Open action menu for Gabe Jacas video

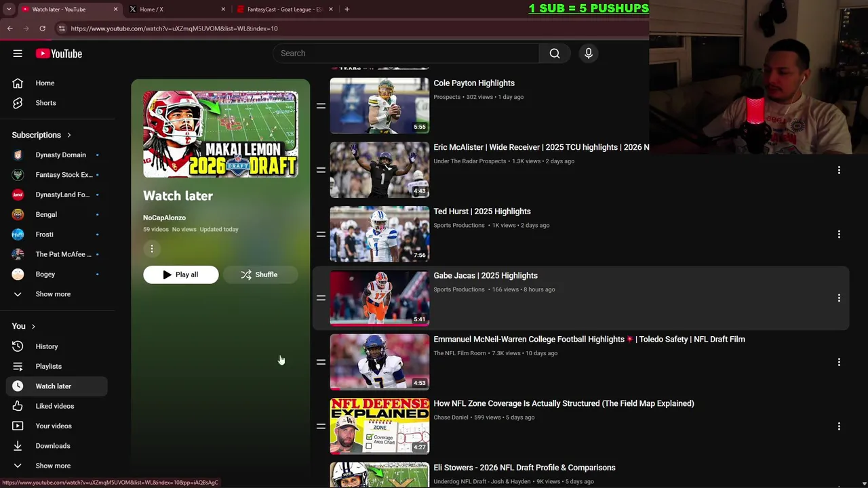[839, 298]
